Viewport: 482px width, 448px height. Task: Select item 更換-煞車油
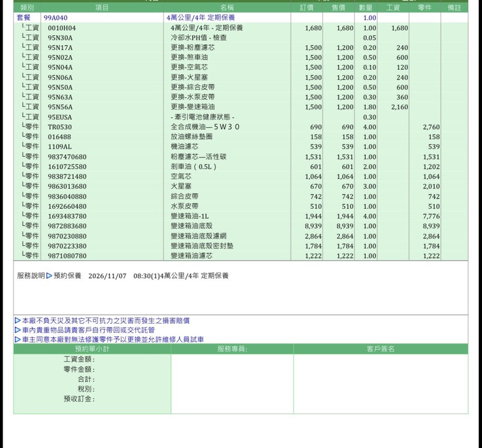(189, 57)
